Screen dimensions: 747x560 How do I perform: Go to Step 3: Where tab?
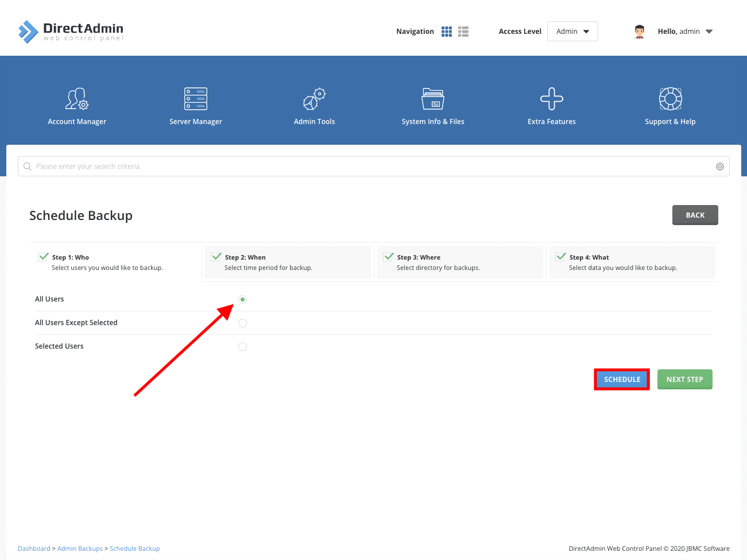coord(459,262)
